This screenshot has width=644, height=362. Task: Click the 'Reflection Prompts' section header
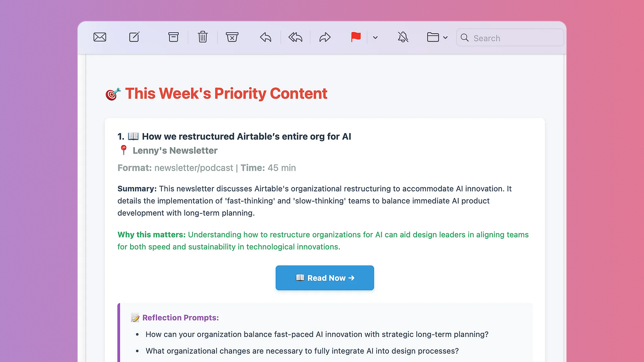click(180, 317)
